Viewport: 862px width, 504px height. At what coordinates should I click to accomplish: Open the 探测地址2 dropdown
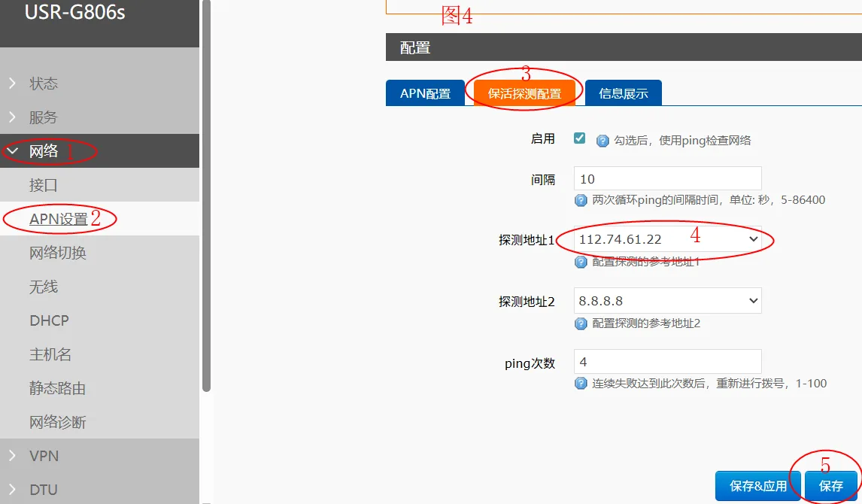[667, 301]
